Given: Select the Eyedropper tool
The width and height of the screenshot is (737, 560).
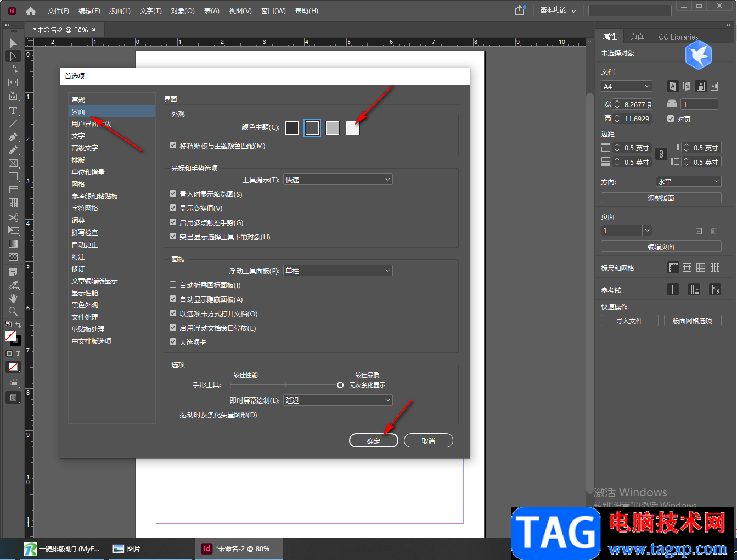Looking at the screenshot, I should pyautogui.click(x=13, y=285).
